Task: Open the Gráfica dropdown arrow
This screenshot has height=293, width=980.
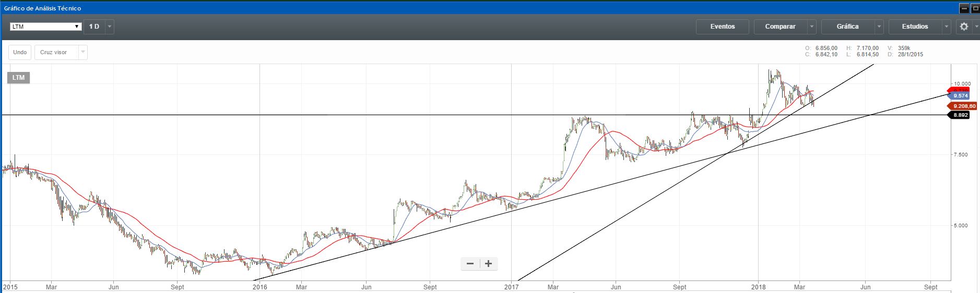Action: (879, 27)
